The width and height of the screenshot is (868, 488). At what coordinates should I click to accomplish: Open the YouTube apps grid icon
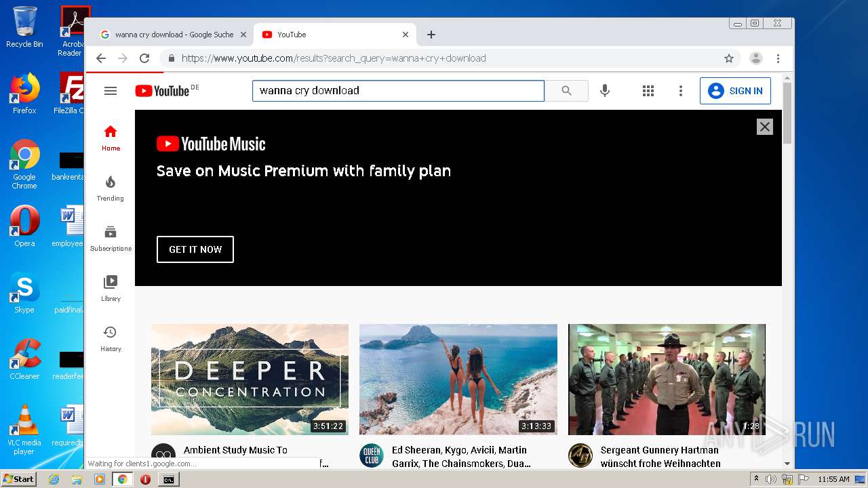pyautogui.click(x=648, y=91)
